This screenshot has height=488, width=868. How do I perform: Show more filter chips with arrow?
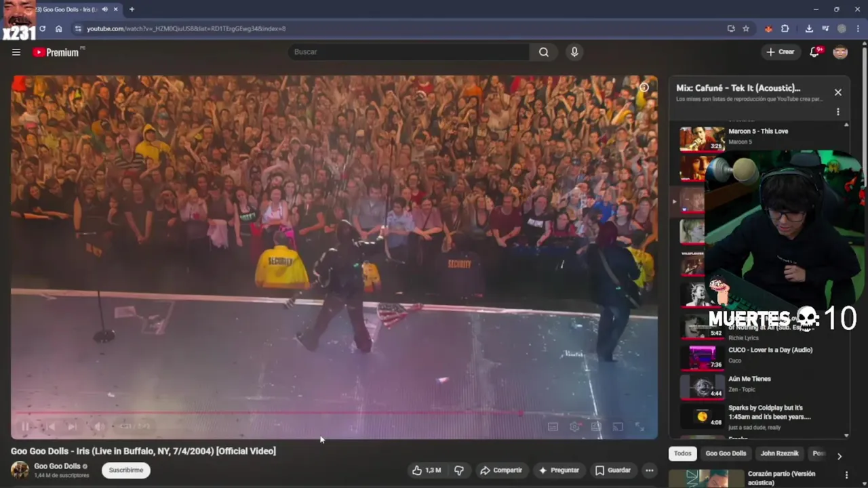[840, 456]
